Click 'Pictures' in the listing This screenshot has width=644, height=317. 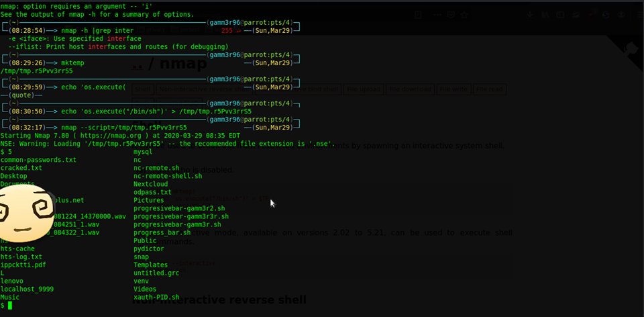149,200
